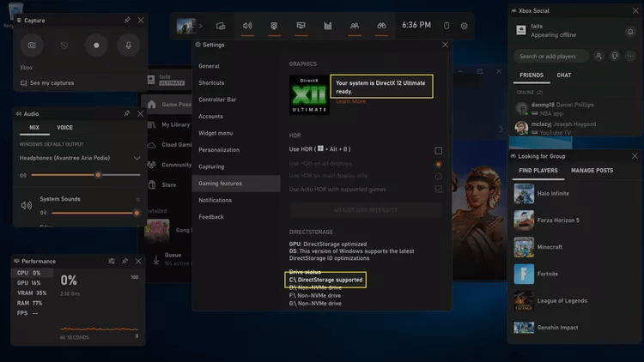Enable the Use HDR checkbox
This screenshot has height=362, width=644.
coord(439,151)
